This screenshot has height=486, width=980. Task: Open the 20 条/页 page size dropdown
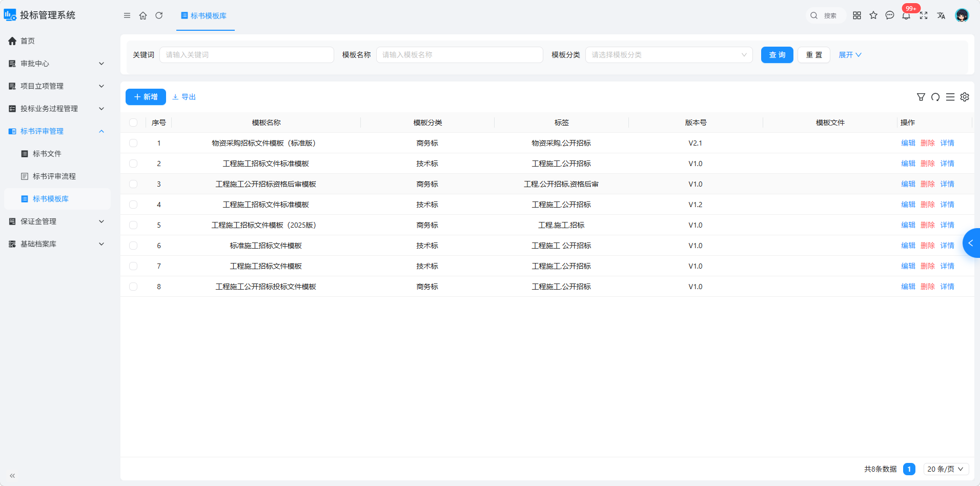tap(946, 469)
